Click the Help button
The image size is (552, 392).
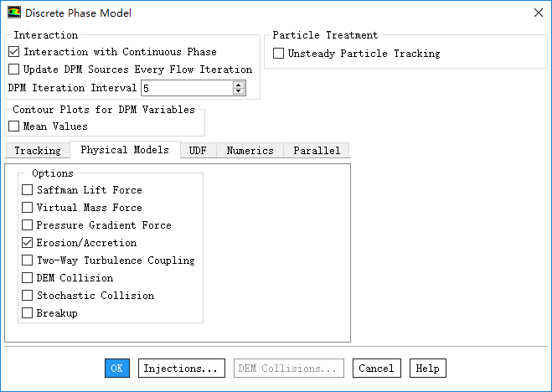point(427,369)
